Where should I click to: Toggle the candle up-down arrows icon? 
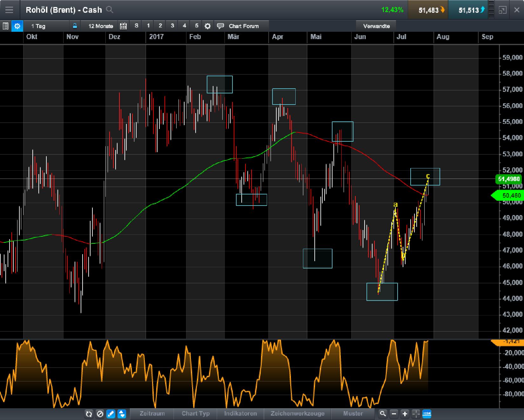pyautogui.click(x=121, y=414)
